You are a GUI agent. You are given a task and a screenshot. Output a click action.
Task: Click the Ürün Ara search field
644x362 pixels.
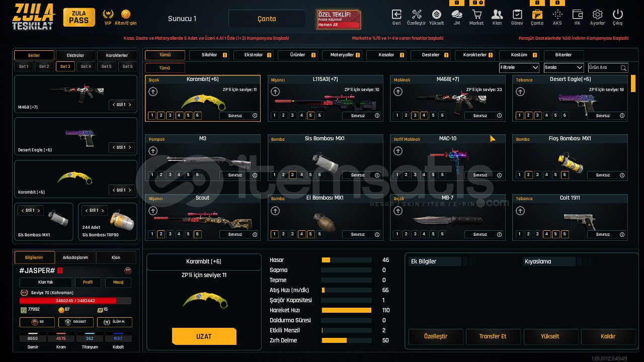click(x=608, y=67)
